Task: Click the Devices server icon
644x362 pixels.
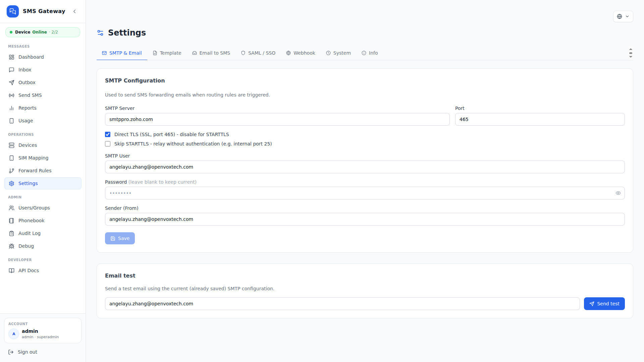Action: pyautogui.click(x=12, y=145)
